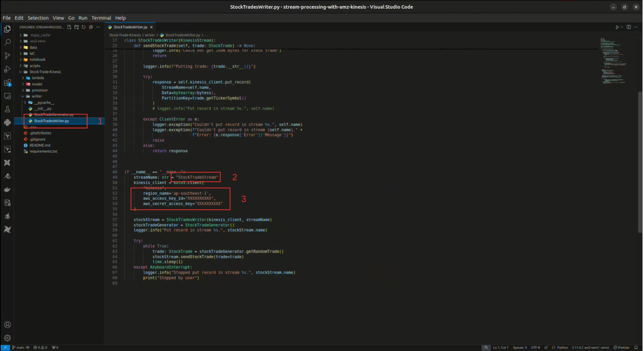Refresh the Explorer file tree
644x351 pixels.
pyautogui.click(x=84, y=27)
